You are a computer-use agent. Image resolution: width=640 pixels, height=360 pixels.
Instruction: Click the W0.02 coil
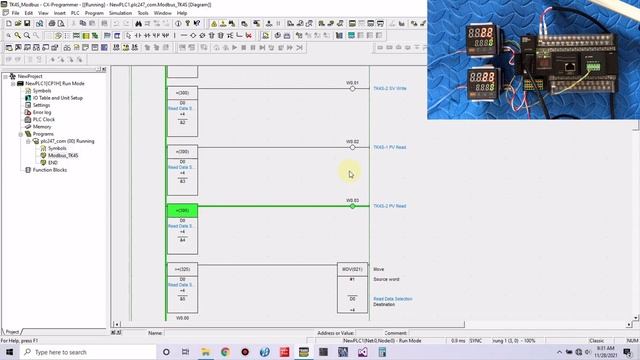pos(353,147)
